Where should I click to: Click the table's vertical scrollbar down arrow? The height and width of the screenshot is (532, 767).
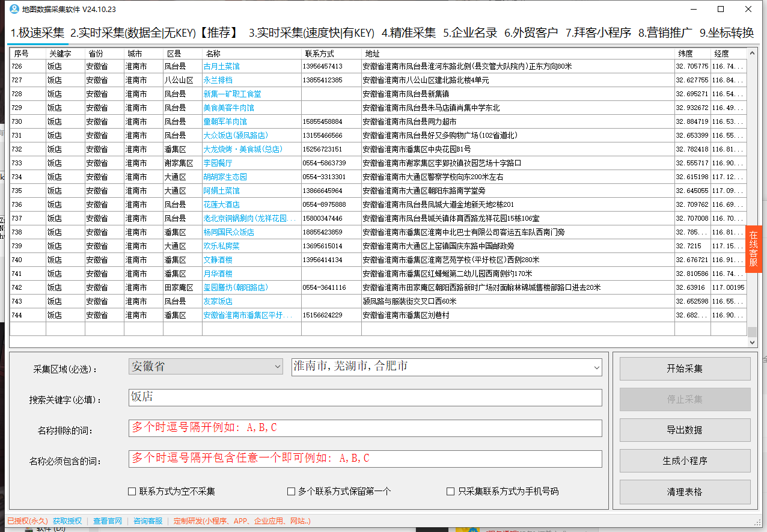click(753, 343)
